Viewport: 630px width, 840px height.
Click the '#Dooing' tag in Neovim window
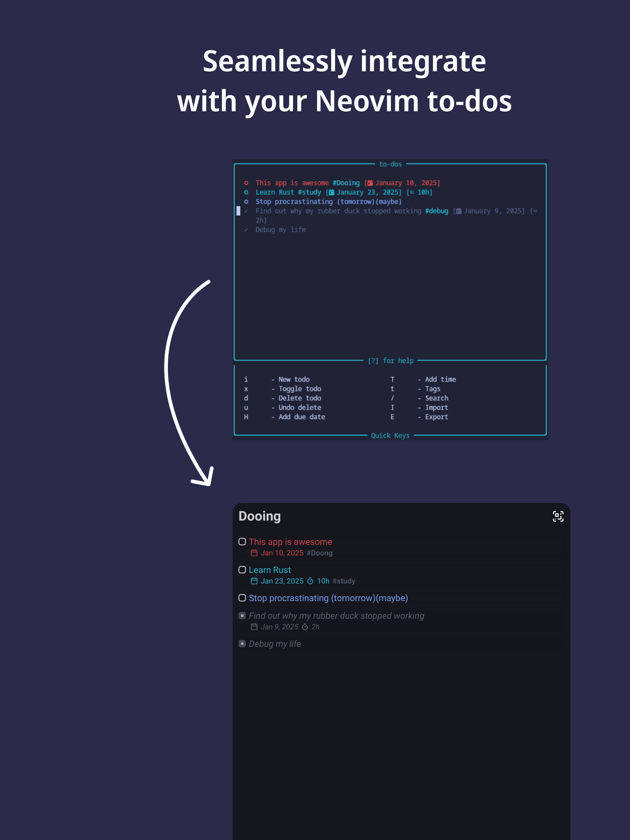[x=346, y=183]
